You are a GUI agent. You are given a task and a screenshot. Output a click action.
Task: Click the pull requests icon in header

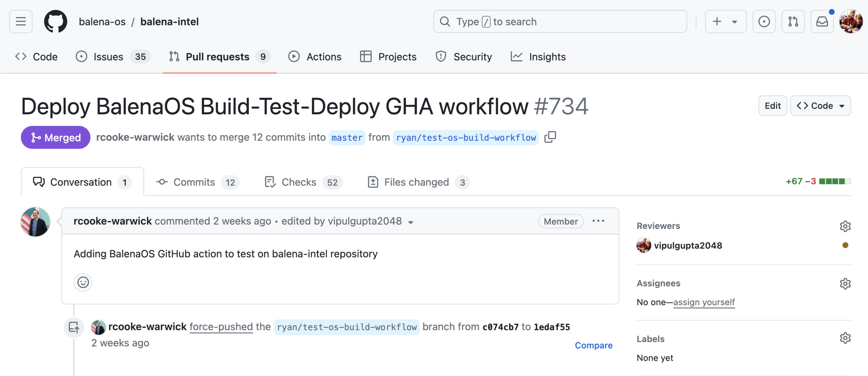click(793, 22)
